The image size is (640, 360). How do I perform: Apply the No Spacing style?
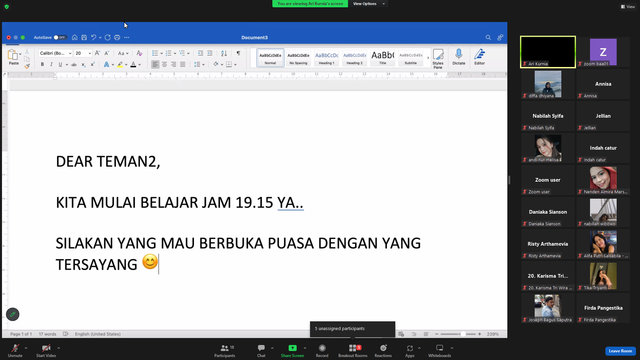click(x=298, y=58)
